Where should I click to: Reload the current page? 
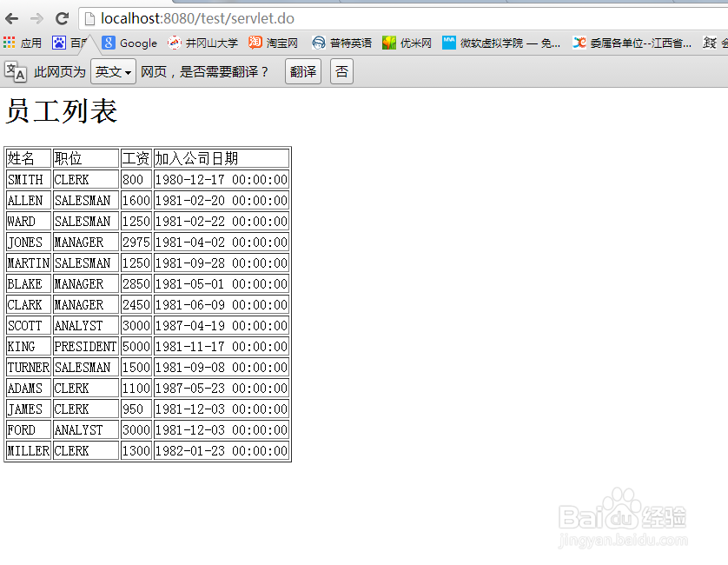61,17
